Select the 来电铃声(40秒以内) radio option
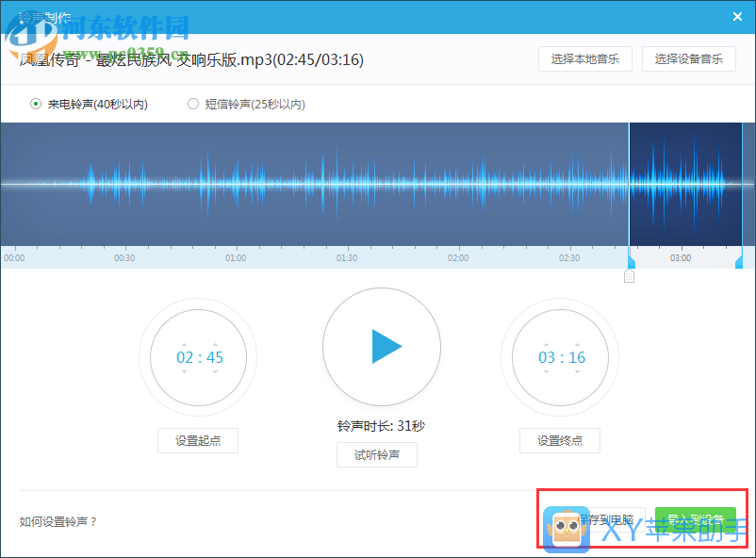This screenshot has height=558, width=756. point(35,104)
